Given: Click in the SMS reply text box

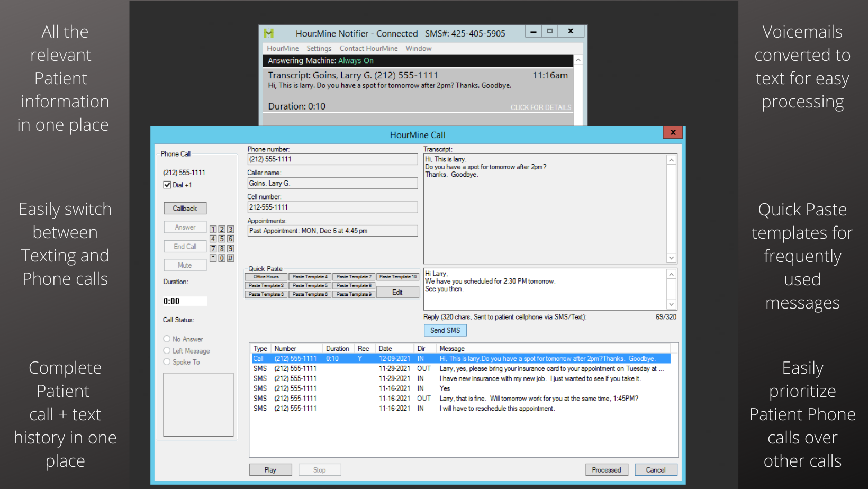Looking at the screenshot, I should [x=545, y=289].
